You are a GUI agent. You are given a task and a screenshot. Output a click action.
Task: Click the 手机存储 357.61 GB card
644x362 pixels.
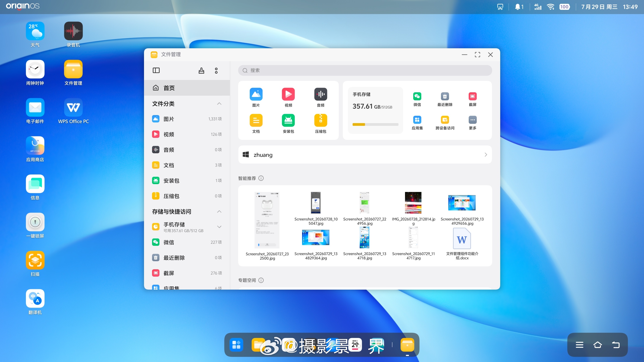(375, 110)
